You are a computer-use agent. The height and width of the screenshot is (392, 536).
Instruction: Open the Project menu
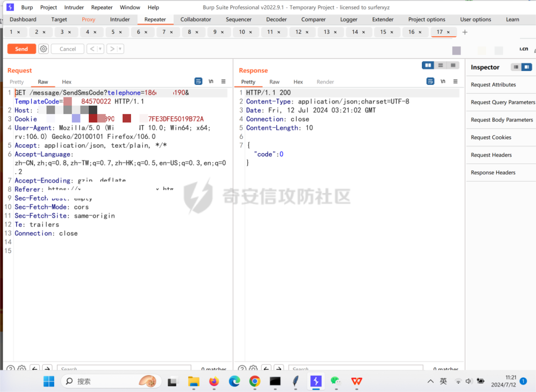point(49,7)
